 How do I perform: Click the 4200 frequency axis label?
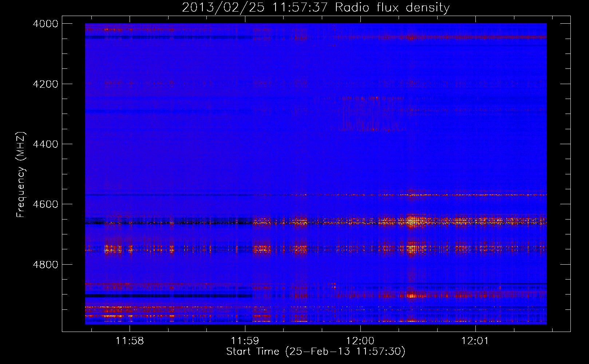[x=46, y=84]
